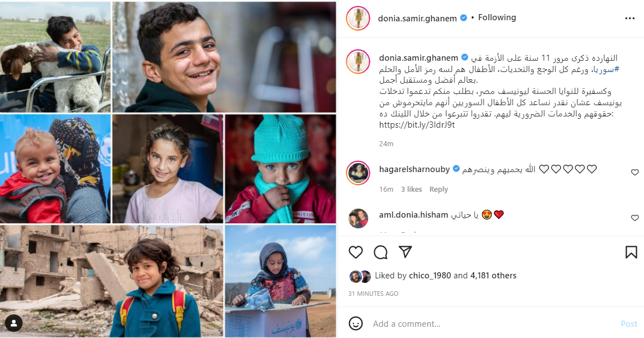Open the three-dot more options menu
This screenshot has width=644, height=338.
tap(629, 19)
